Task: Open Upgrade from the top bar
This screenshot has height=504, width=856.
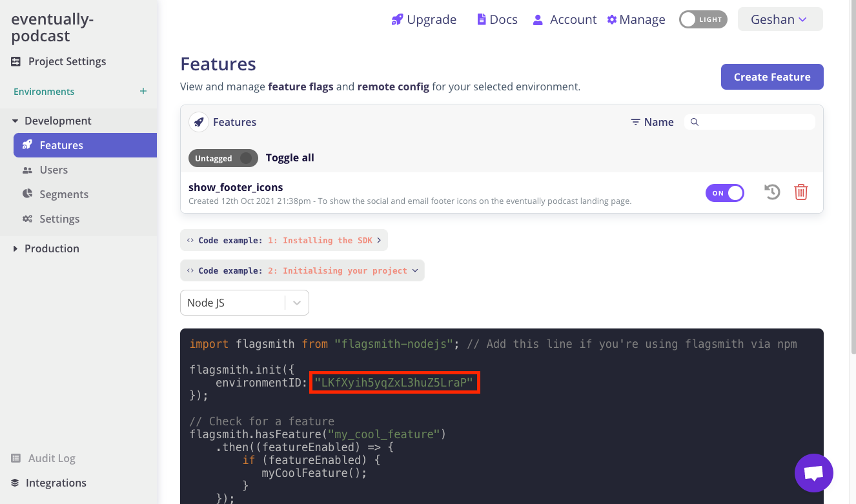Action: pyautogui.click(x=423, y=19)
